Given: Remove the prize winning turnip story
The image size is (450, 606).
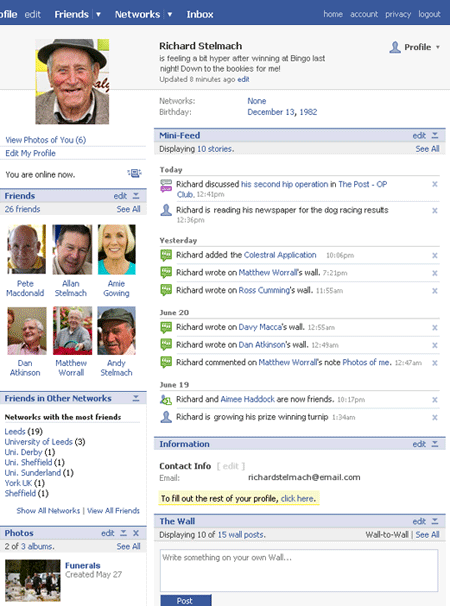Looking at the screenshot, I should 435,417.
